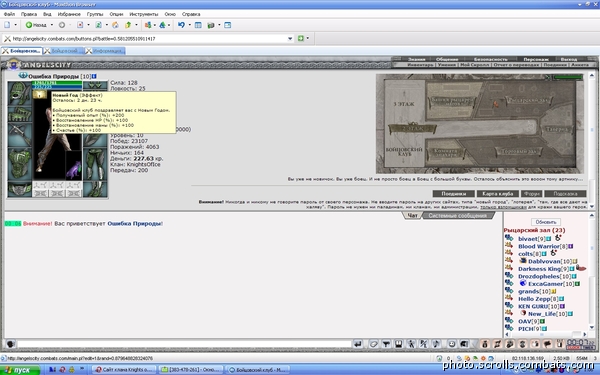
Task: Click the chat message input field
Action: 184,344
